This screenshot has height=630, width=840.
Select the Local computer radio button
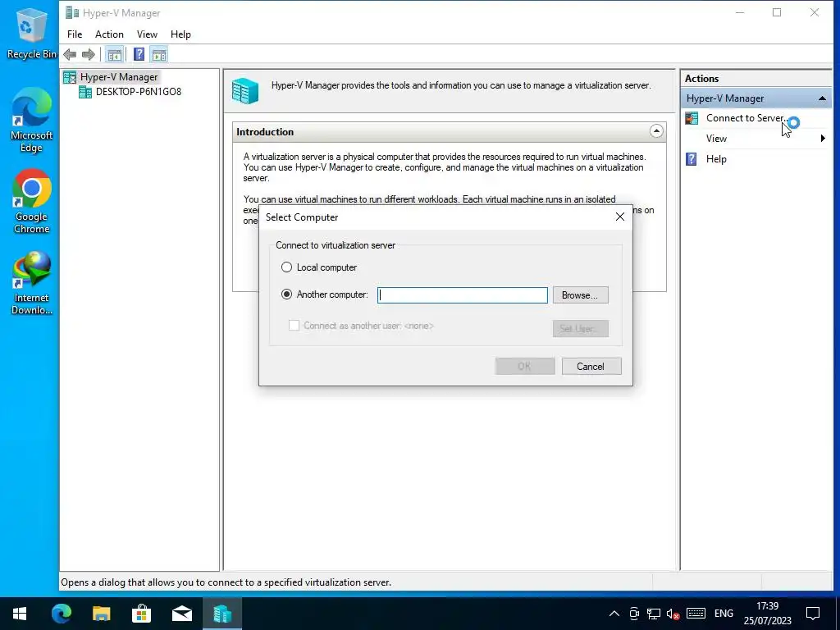[x=286, y=267]
